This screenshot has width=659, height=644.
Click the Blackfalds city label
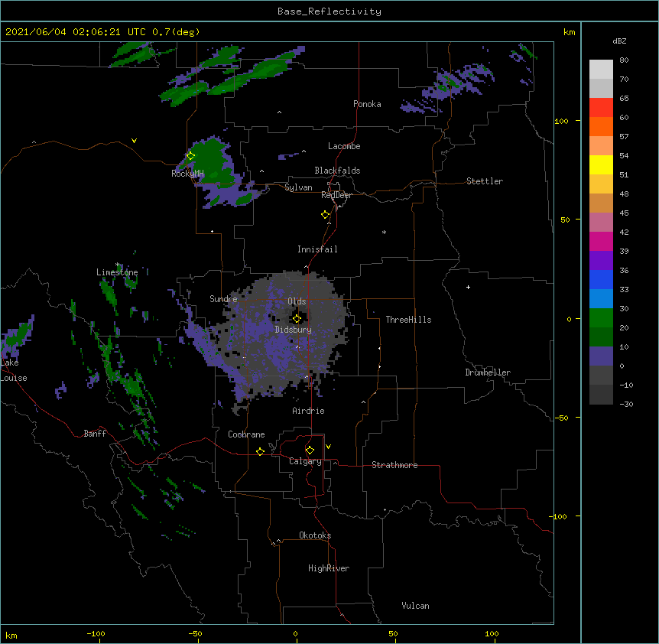(337, 171)
